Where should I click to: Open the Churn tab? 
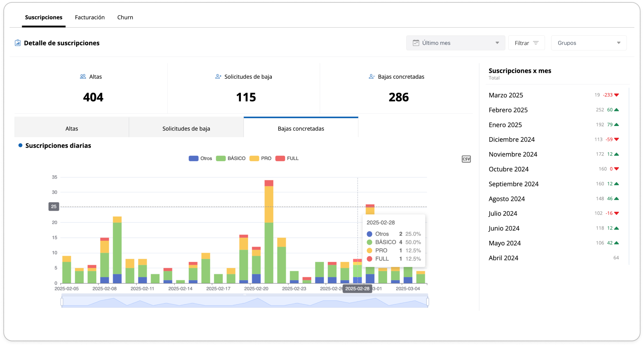tap(125, 17)
